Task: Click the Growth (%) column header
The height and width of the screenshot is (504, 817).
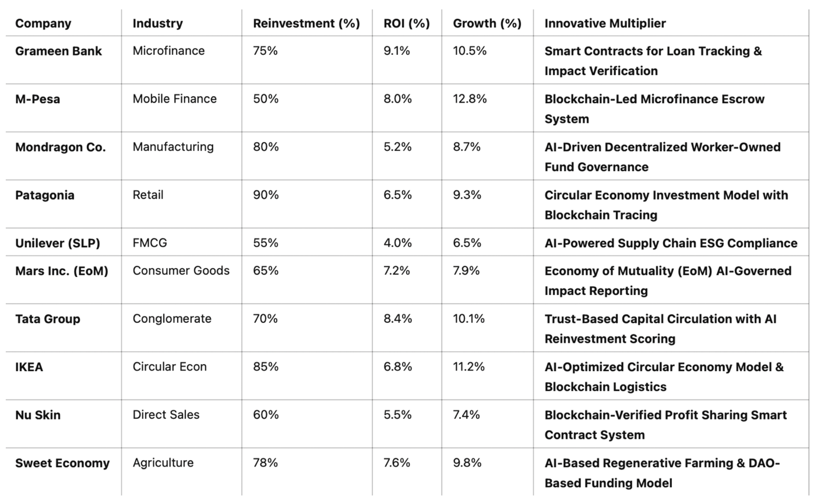Action: click(487, 23)
